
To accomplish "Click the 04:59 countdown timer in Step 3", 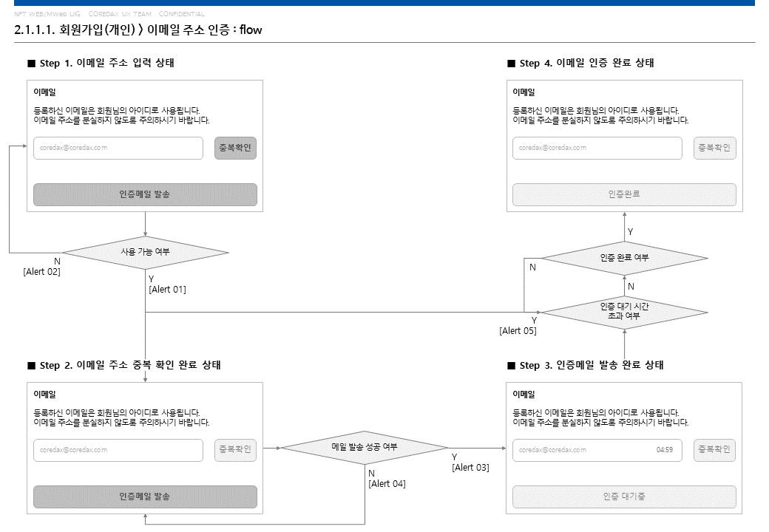I will point(665,450).
